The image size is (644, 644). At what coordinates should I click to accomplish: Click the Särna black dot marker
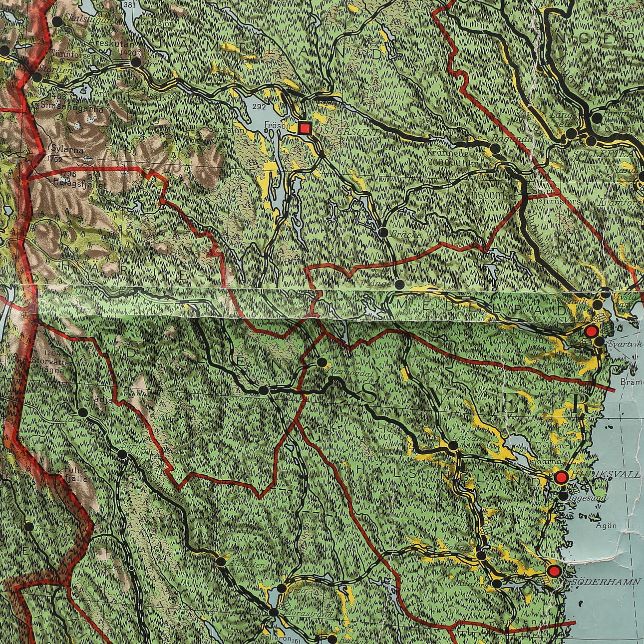tap(122, 454)
